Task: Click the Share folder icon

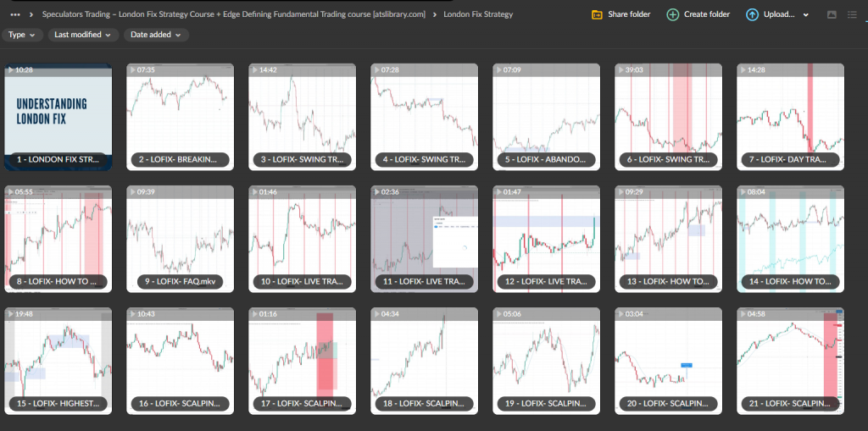Action: tap(597, 15)
